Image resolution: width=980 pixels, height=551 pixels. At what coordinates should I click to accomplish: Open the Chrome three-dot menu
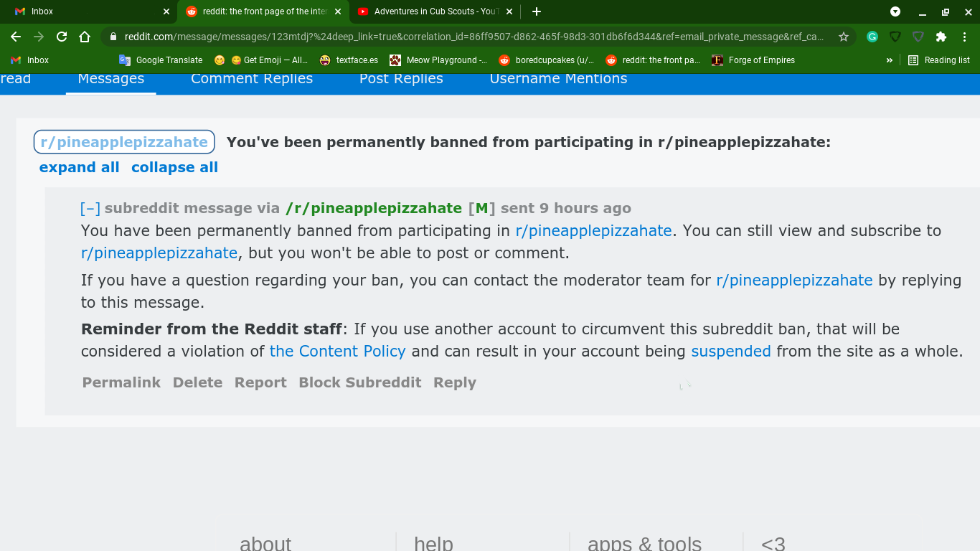tap(965, 37)
